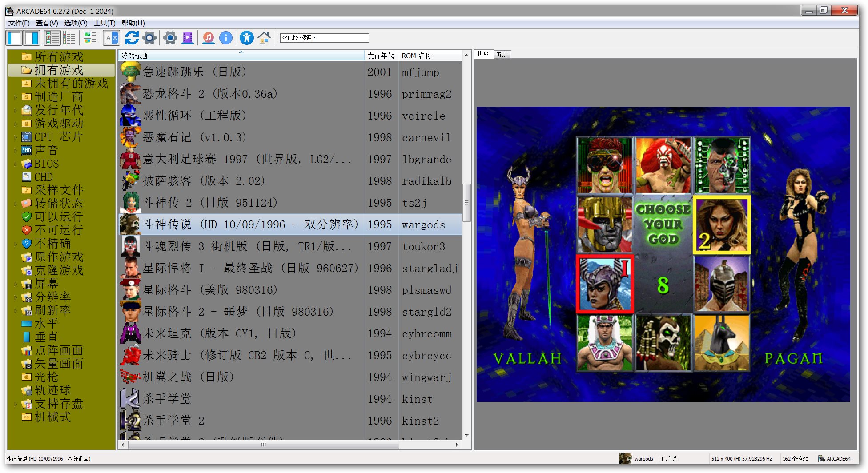Image resolution: width=868 pixels, height=473 pixels.
Task: Click the horizontal scrollbar thumb in game list
Action: pyautogui.click(x=264, y=445)
